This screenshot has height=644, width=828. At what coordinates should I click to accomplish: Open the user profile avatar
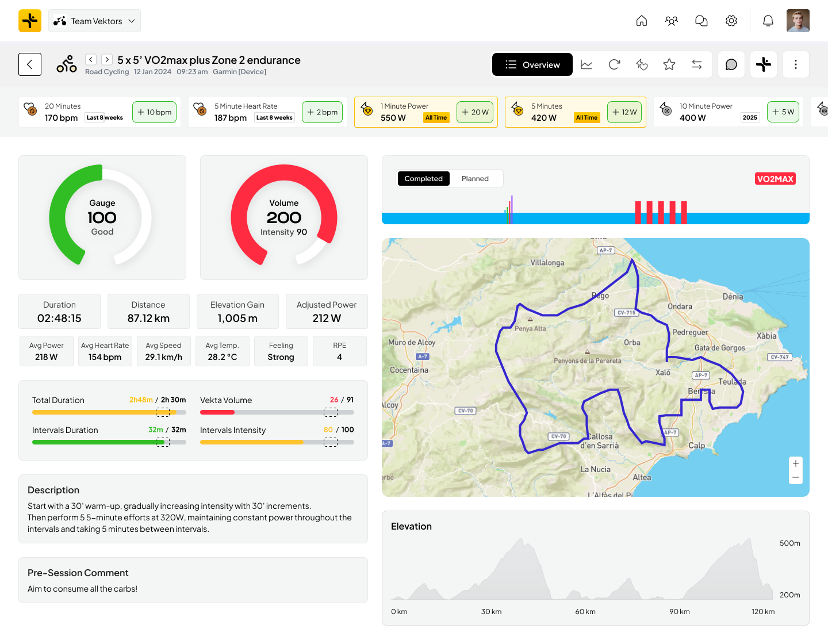coord(798,21)
